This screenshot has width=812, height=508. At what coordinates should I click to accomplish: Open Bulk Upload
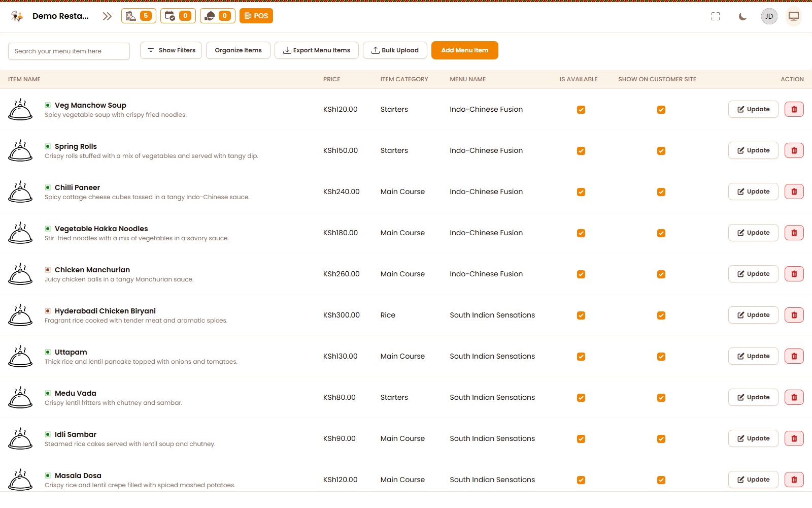(x=395, y=50)
